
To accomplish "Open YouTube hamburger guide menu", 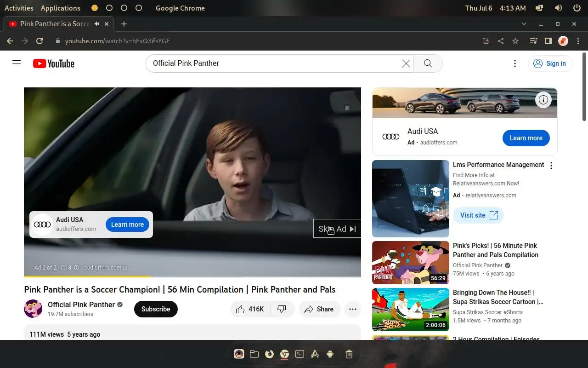I will [x=17, y=63].
